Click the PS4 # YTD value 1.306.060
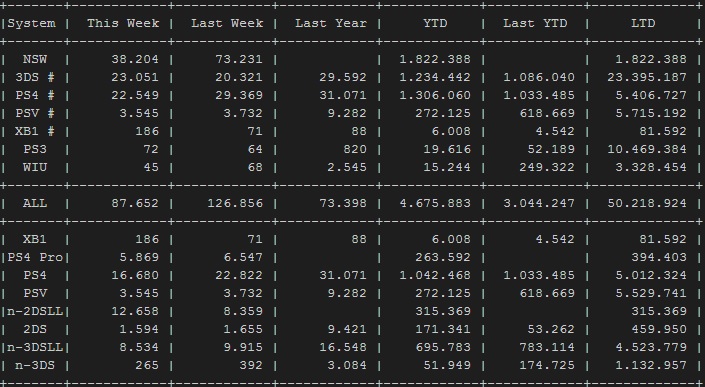 [x=435, y=95]
